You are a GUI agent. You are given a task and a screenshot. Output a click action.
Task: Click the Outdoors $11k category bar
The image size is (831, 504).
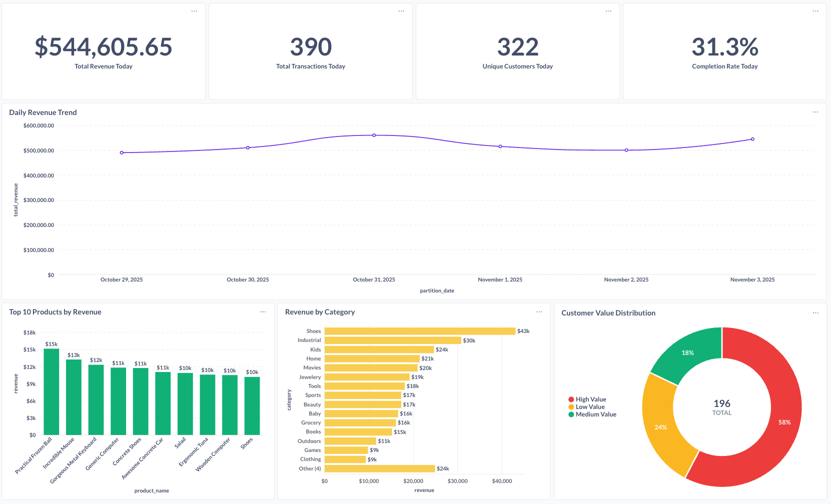coord(350,441)
